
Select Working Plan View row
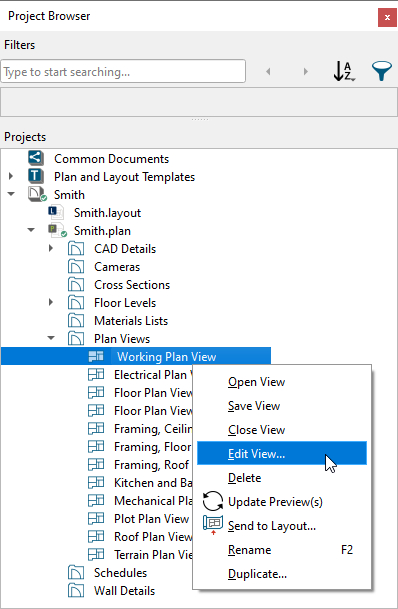click(x=136, y=357)
